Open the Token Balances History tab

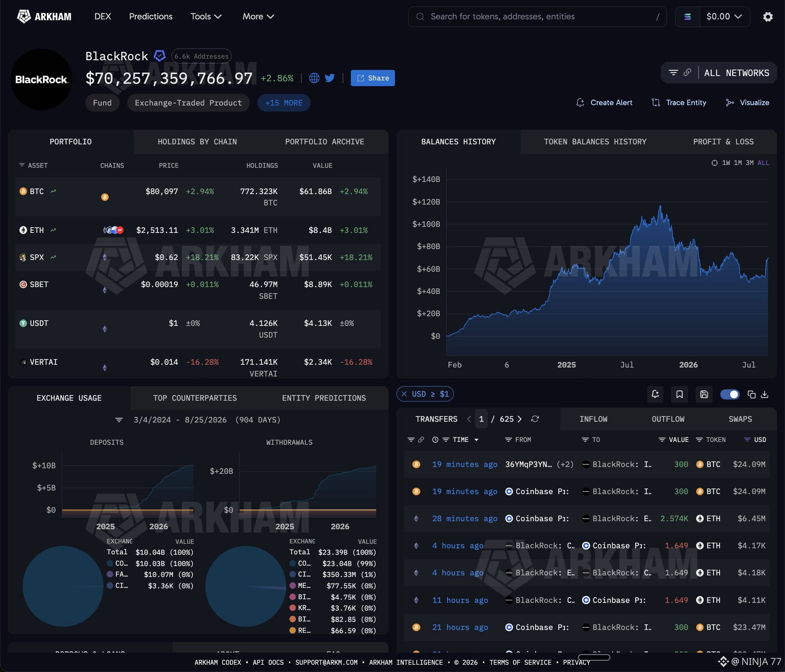coord(595,142)
